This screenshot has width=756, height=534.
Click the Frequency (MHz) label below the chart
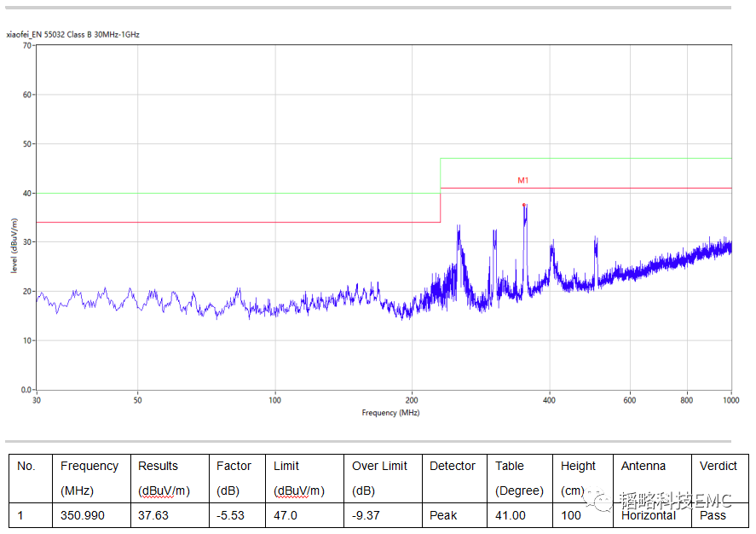pyautogui.click(x=390, y=413)
